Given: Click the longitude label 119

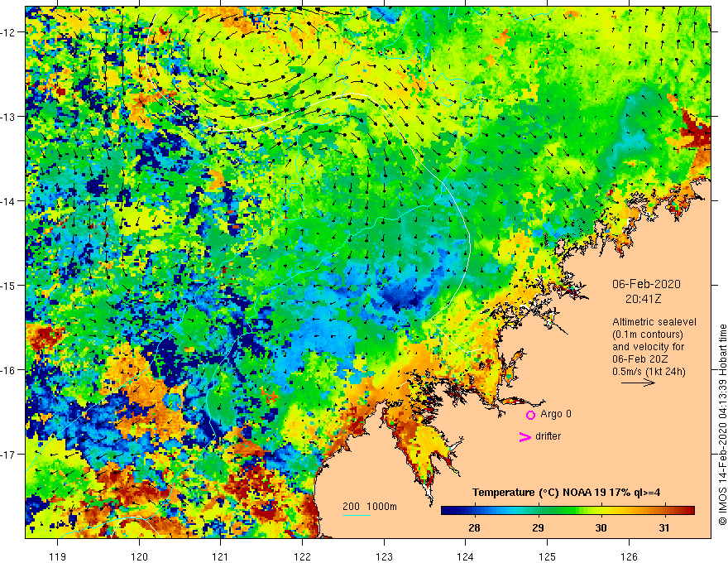Looking at the screenshot, I should click(58, 556).
